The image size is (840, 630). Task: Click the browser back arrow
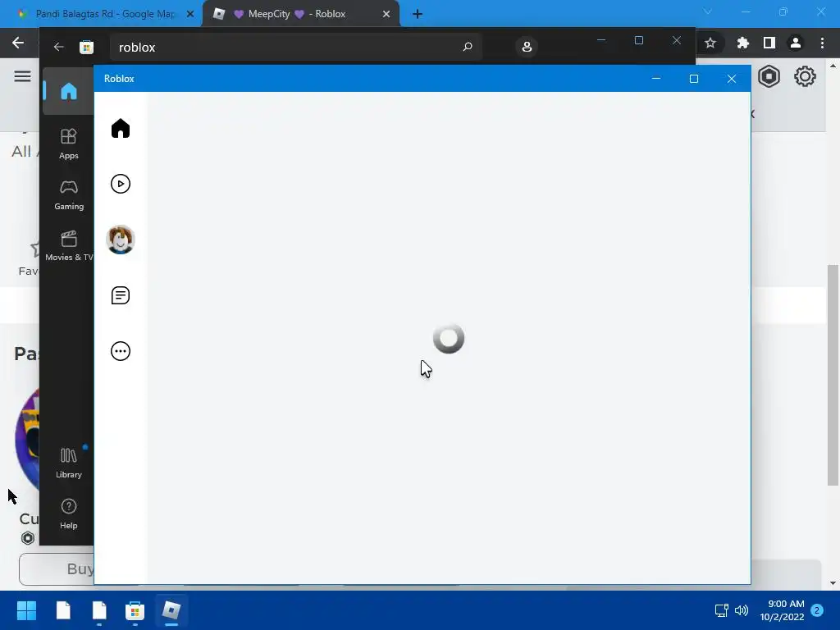[18, 43]
